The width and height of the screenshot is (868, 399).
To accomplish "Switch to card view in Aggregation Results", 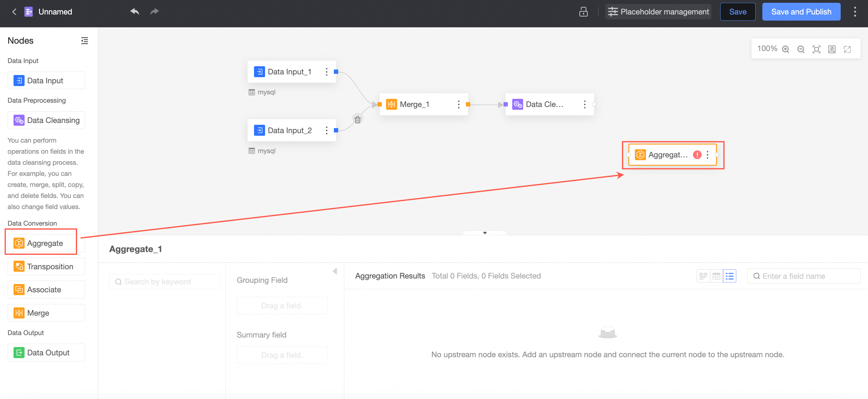I will pyautogui.click(x=703, y=276).
